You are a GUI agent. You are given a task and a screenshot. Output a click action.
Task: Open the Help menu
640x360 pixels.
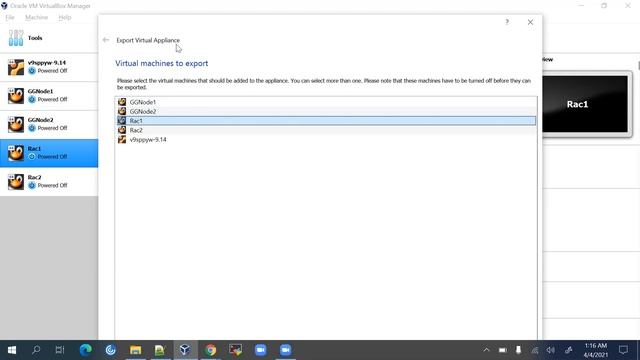pyautogui.click(x=65, y=17)
